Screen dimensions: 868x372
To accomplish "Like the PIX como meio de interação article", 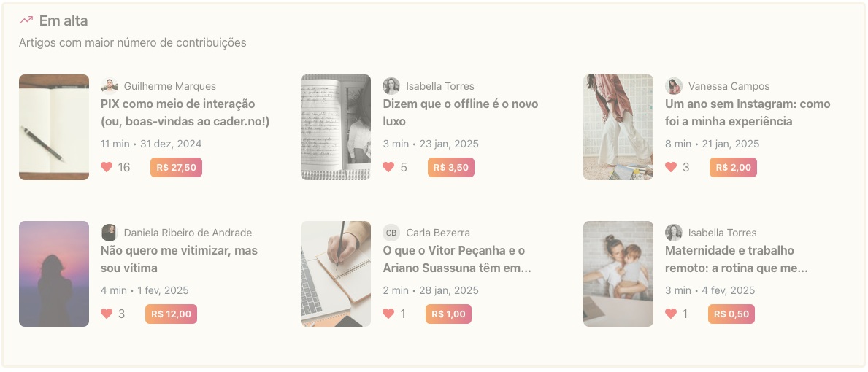I will 107,167.
